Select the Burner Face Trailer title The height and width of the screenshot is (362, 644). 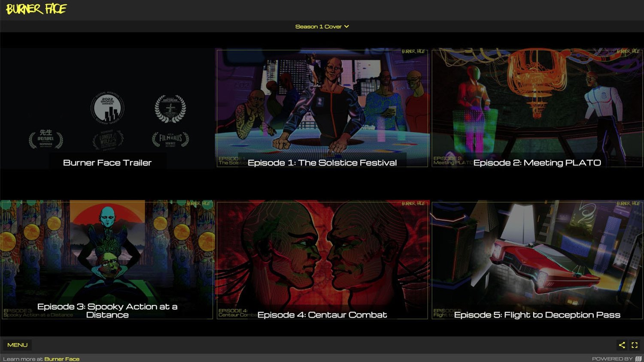click(x=107, y=163)
